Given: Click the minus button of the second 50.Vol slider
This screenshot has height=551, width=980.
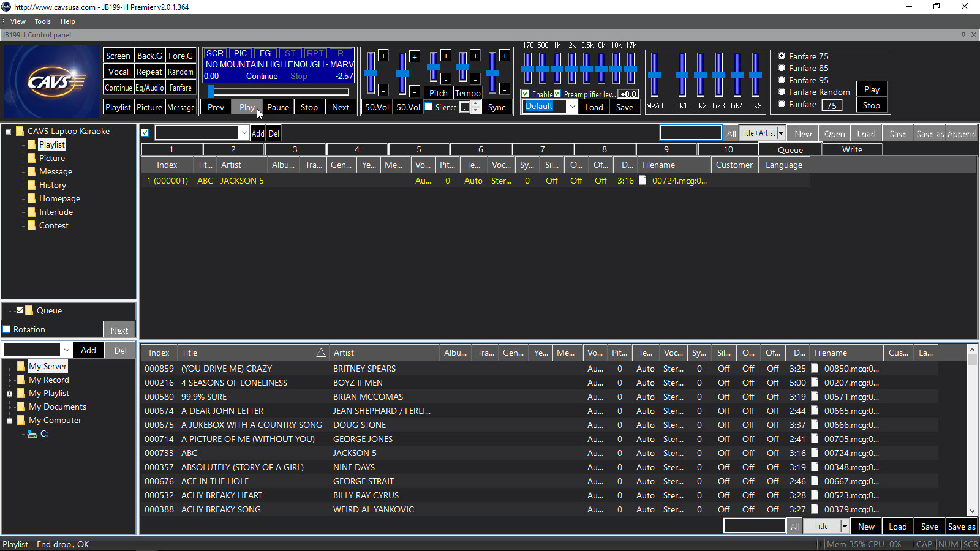Looking at the screenshot, I should click(415, 91).
